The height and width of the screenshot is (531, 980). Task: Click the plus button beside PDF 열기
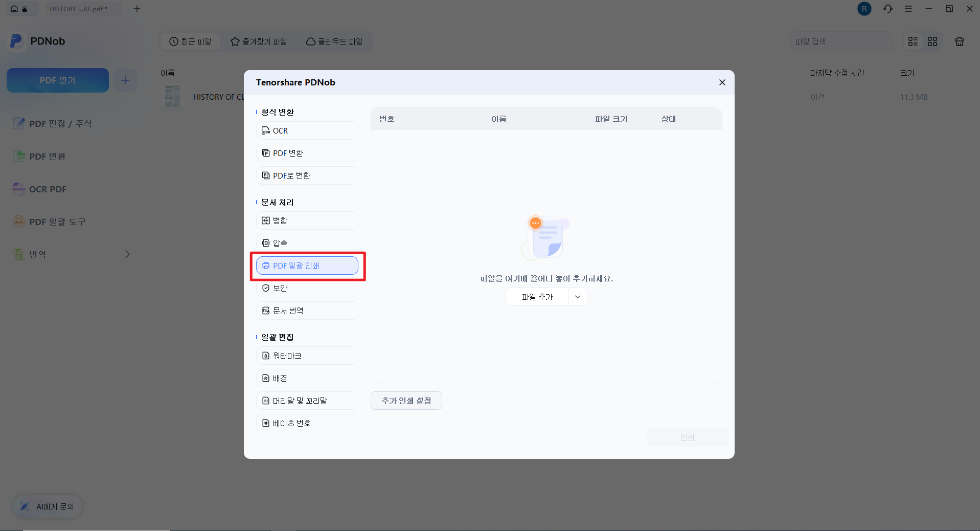[125, 80]
